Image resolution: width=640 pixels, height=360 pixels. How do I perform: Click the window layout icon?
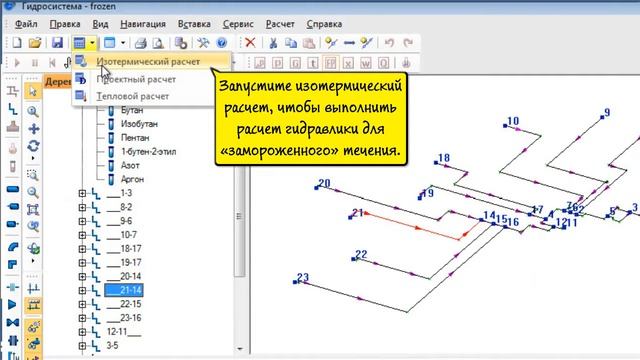(x=109, y=42)
